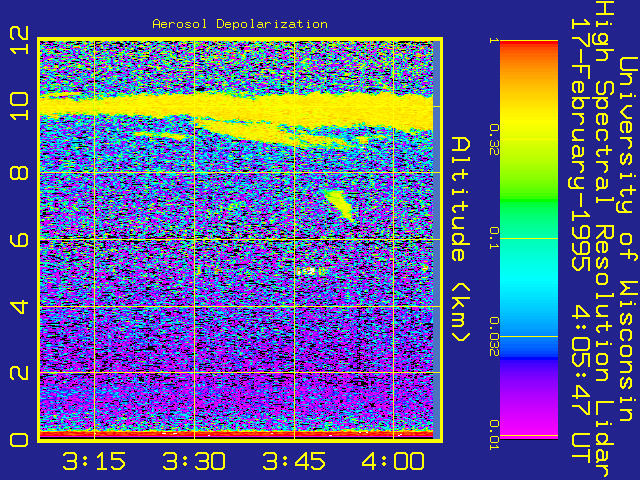Click the 8 km altitude axis label
This screenshot has height=480, width=640.
pyautogui.click(x=19, y=173)
